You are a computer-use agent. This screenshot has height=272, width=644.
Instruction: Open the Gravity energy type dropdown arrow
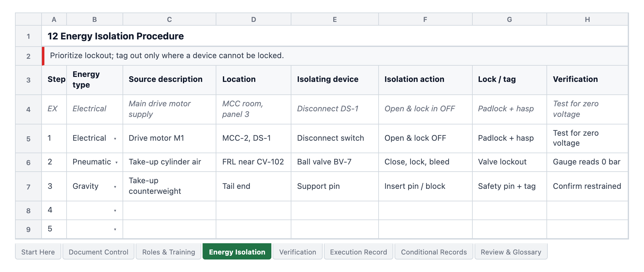coord(115,187)
